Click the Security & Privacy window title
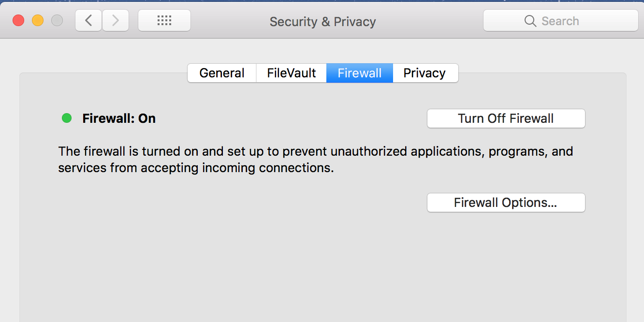Image resolution: width=644 pixels, height=322 pixels. pos(322,22)
